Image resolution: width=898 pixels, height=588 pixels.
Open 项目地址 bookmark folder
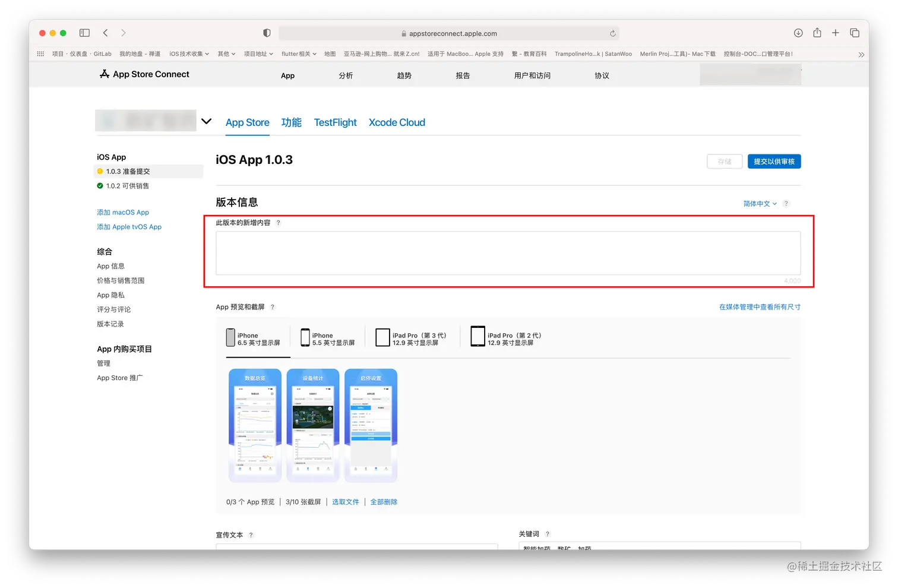(258, 54)
